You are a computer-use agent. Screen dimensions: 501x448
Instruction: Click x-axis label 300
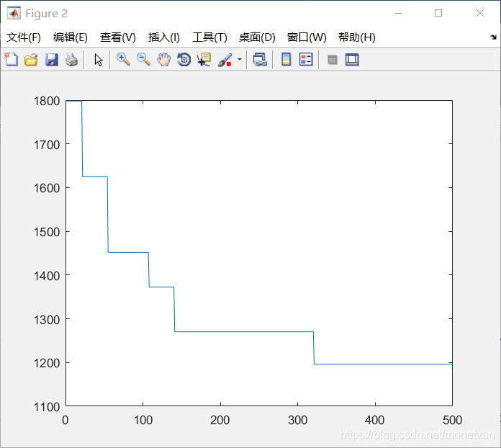(297, 420)
